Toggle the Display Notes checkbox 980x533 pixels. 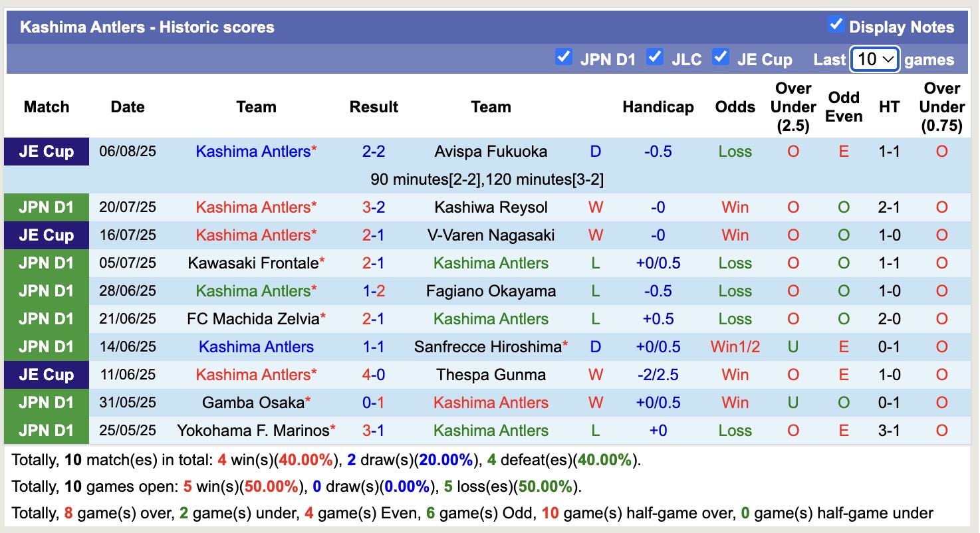(836, 25)
